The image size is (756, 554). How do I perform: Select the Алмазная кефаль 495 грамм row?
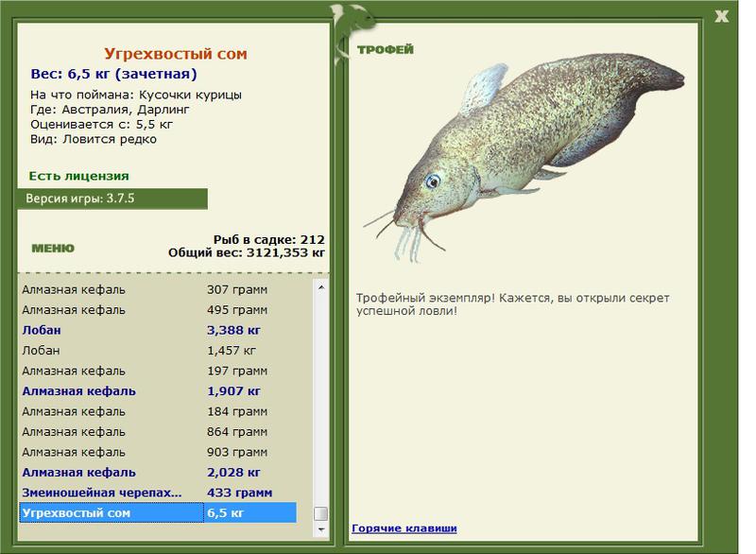(x=158, y=310)
